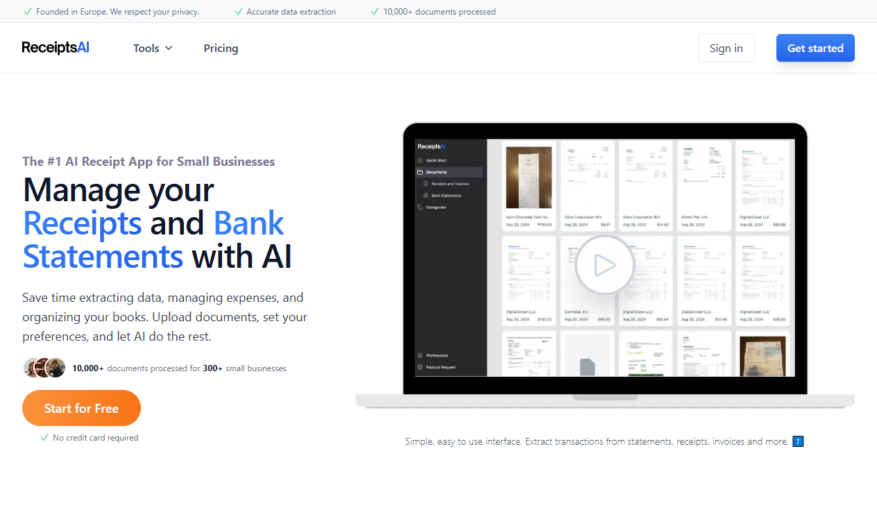This screenshot has width=877, height=528.
Task: Click the checkmark beside Accurate data extraction
Action: (x=238, y=11)
